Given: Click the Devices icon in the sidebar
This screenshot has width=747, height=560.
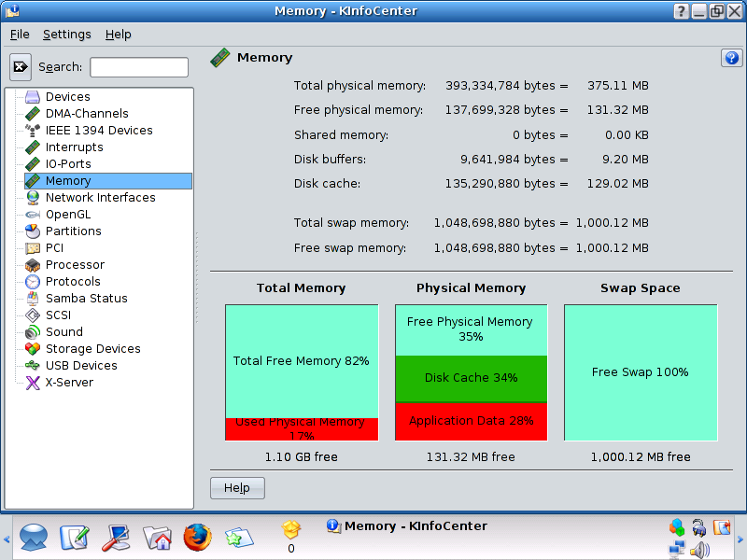Looking at the screenshot, I should [x=33, y=97].
